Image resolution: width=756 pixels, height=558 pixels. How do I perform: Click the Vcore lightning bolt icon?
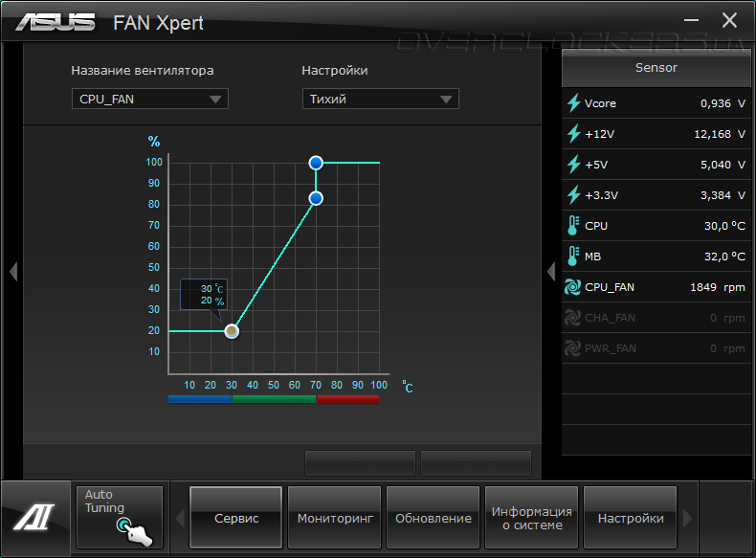click(573, 102)
